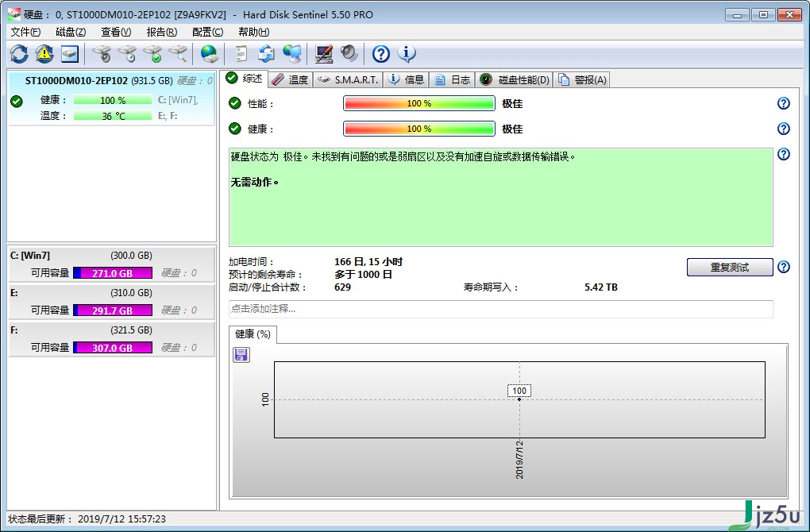Click the notepad document toolbar icon
Image resolution: width=810 pixels, height=532 pixels.
241,54
